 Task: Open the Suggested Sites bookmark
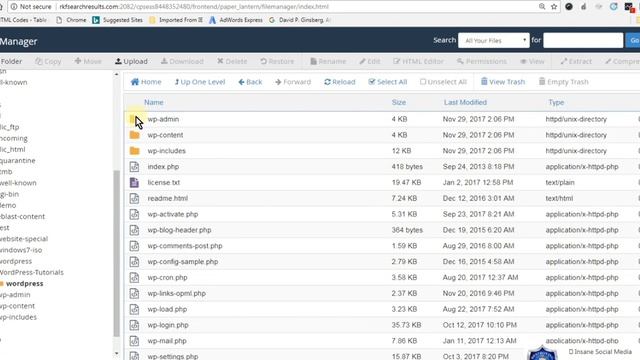[x=118, y=20]
